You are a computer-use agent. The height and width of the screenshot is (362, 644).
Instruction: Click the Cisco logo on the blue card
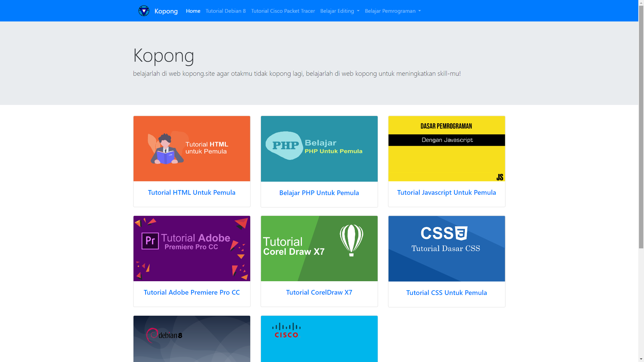pos(286,330)
